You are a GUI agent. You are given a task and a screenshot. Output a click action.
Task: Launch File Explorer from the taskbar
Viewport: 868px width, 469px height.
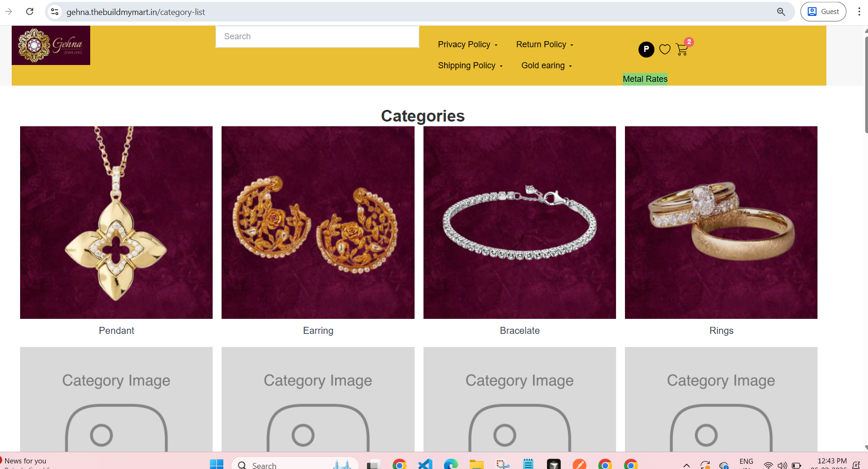476,464
